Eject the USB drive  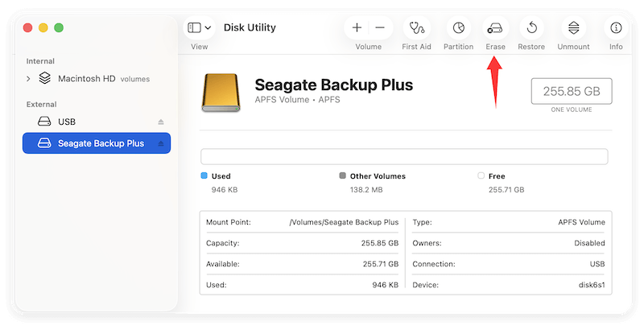[161, 122]
